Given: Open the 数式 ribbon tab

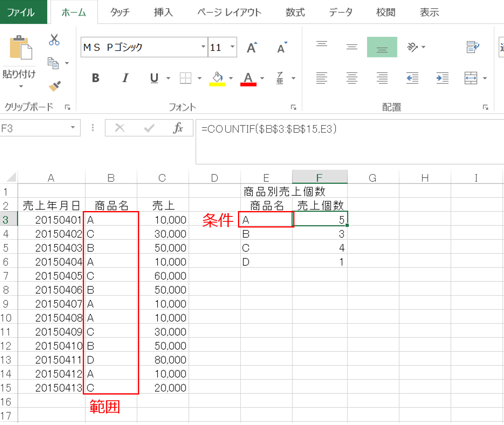Looking at the screenshot, I should (295, 12).
